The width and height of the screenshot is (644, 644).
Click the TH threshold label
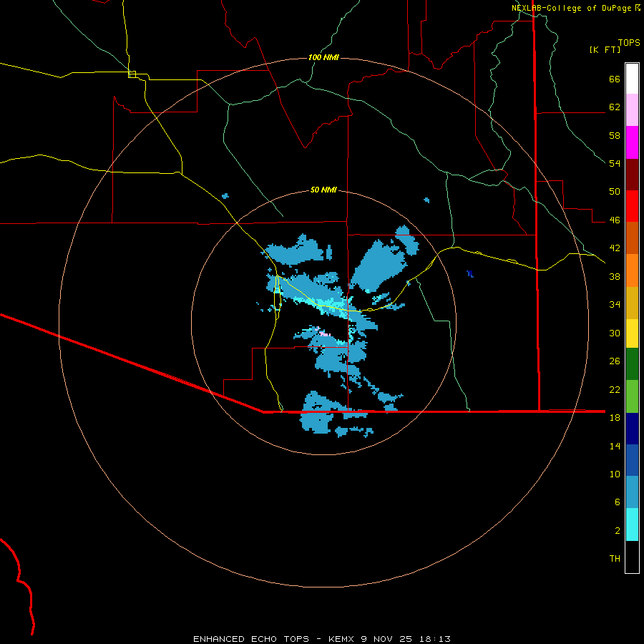tap(615, 559)
